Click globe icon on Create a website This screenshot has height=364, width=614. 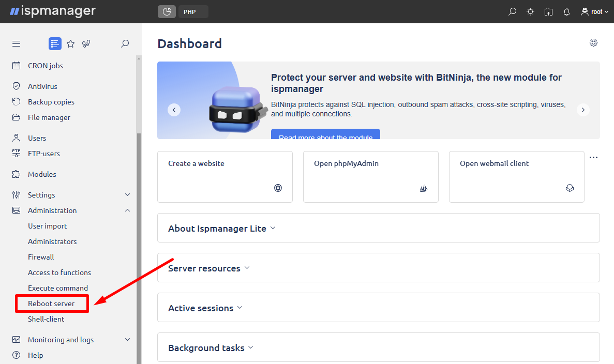click(278, 188)
